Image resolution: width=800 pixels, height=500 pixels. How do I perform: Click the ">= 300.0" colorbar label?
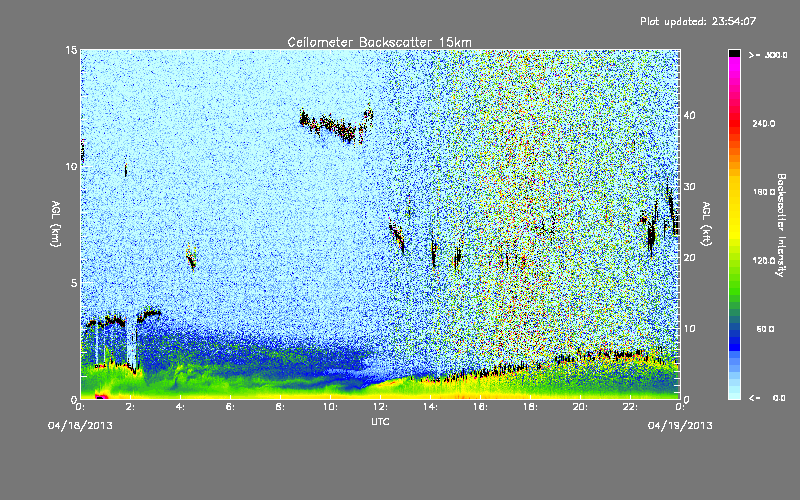(768, 55)
